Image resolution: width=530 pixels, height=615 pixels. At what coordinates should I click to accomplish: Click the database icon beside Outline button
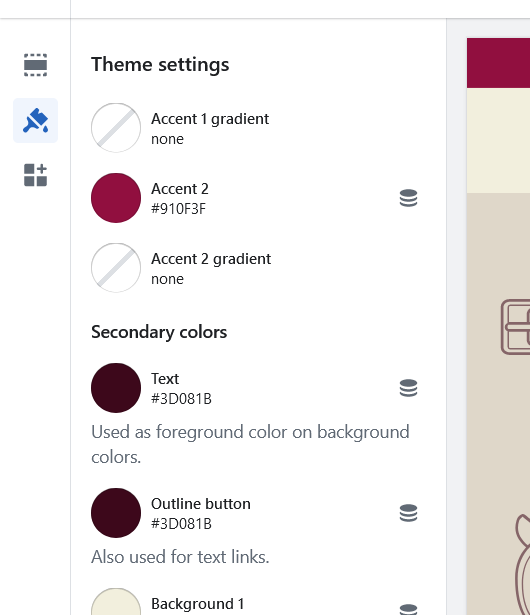point(408,513)
